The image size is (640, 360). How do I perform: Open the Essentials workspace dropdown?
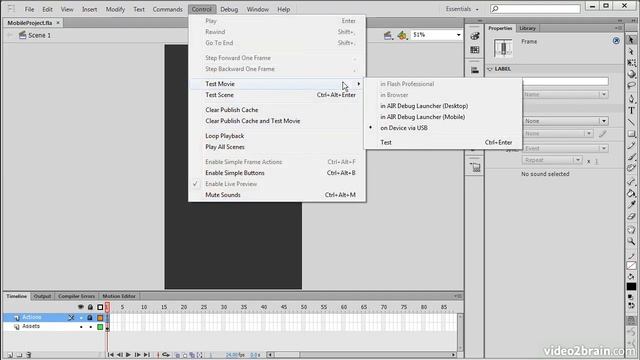pyautogui.click(x=462, y=9)
